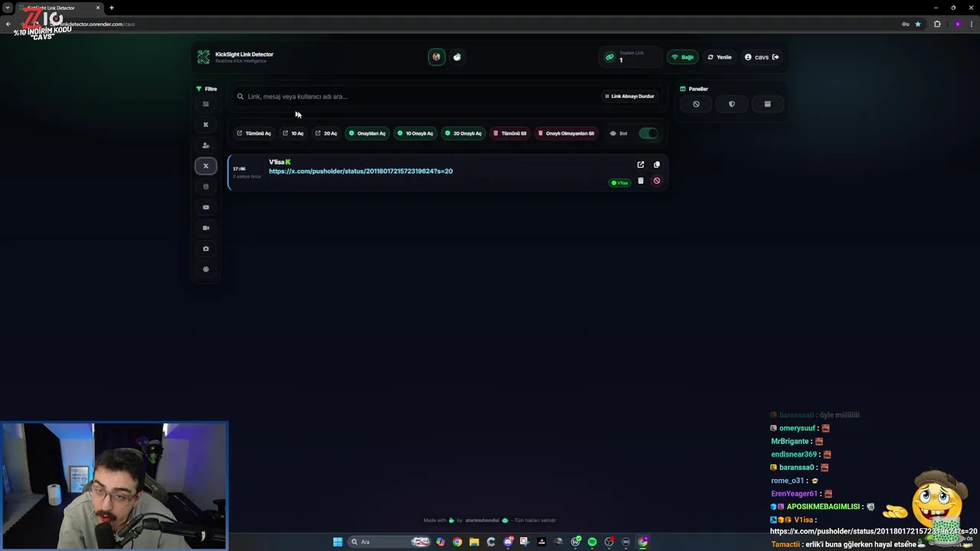Click the V1isa username in link row
The height and width of the screenshot is (551, 980).
(x=276, y=162)
